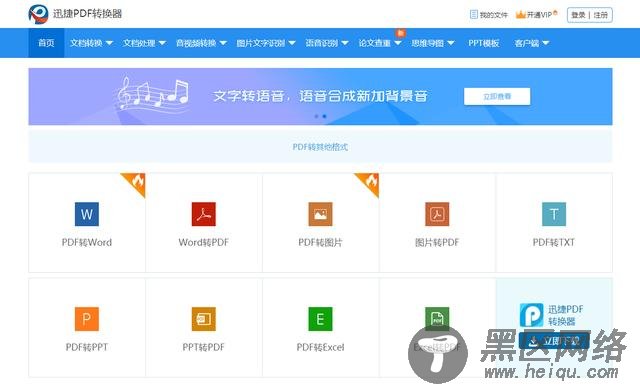The width and height of the screenshot is (640, 389).
Task: Expand the 语音识别 dropdown menu
Action: [327, 43]
